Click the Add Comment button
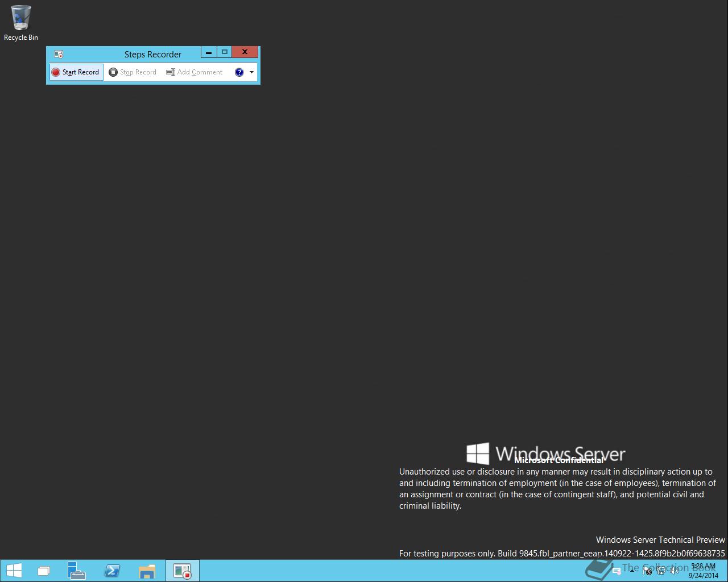This screenshot has width=728, height=582. [194, 72]
